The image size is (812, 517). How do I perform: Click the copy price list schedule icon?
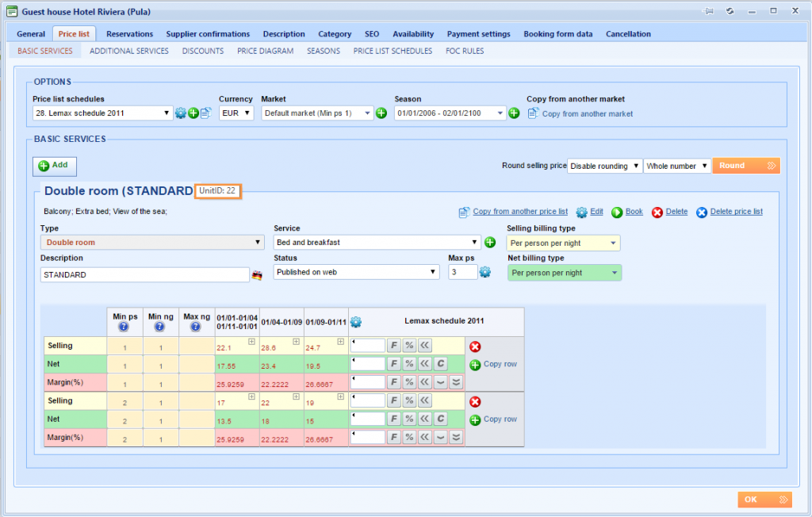tap(204, 113)
